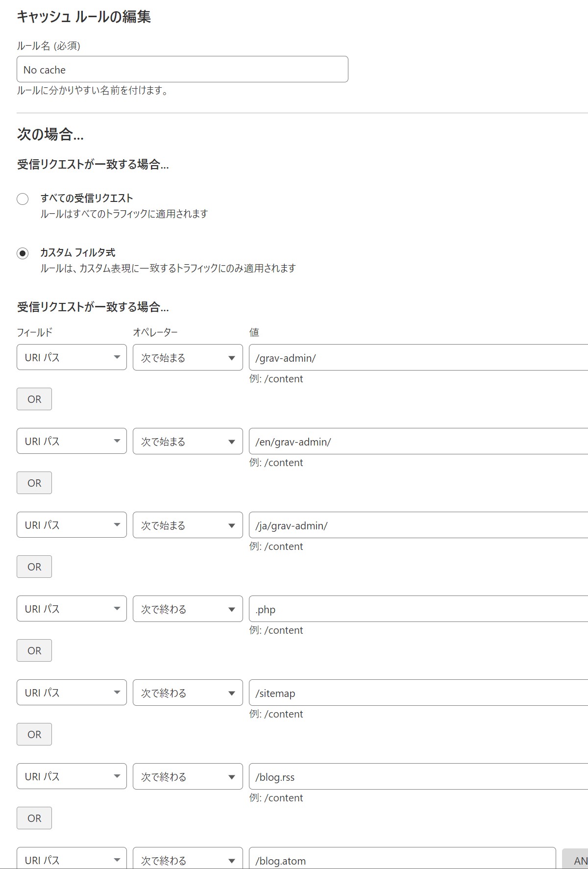Click value field containing .php
The width and height of the screenshot is (588, 869).
point(418,609)
